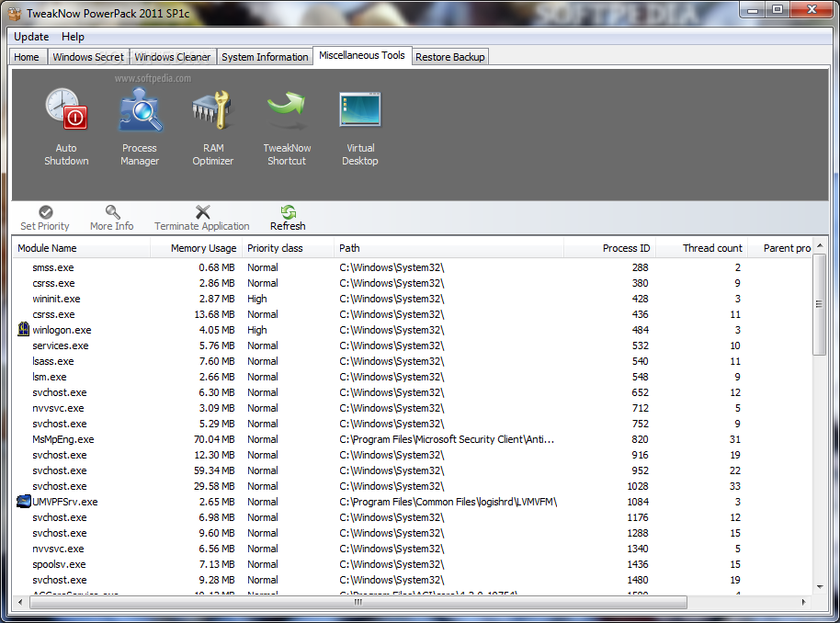The image size is (840, 623).
Task: Select nvvsvc.exe with Process ID 712
Action: point(413,408)
